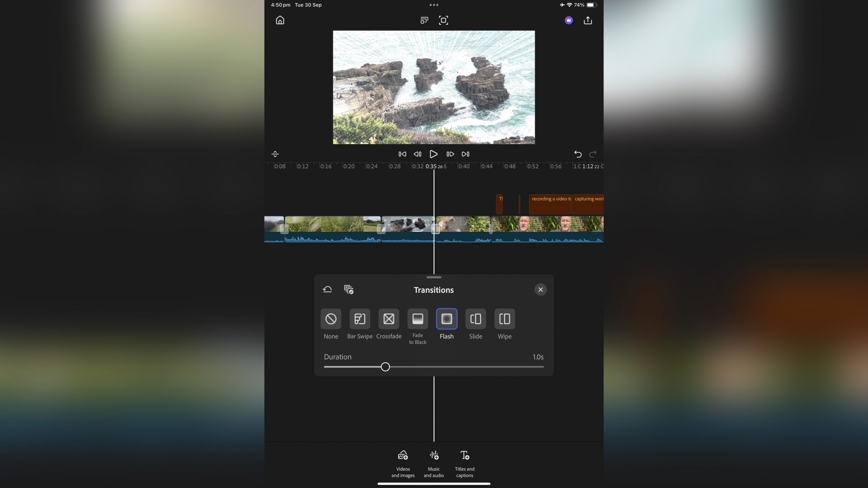Screen dimensions: 868x488
Task: Skip to the next clip
Action: click(x=466, y=154)
